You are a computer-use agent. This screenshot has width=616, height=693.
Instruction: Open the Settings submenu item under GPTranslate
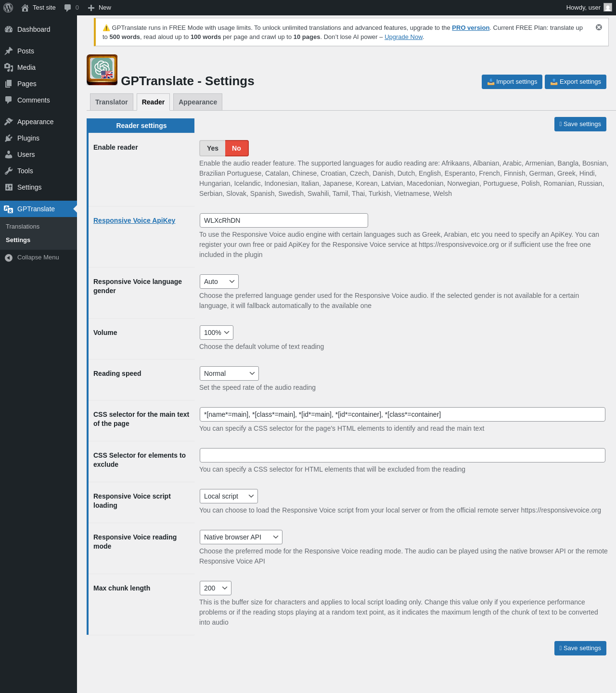(18, 240)
